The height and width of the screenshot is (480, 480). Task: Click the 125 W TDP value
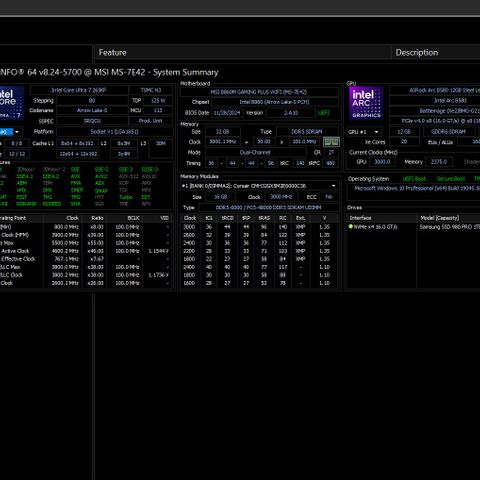(x=158, y=100)
